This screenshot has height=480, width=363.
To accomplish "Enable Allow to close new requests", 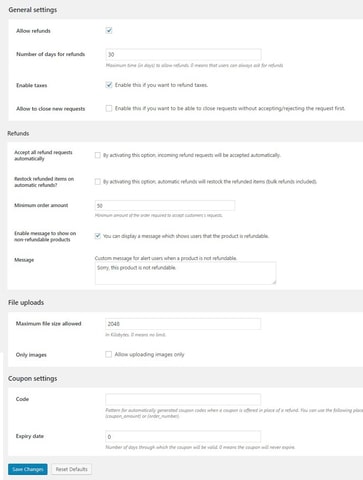I will [x=109, y=108].
